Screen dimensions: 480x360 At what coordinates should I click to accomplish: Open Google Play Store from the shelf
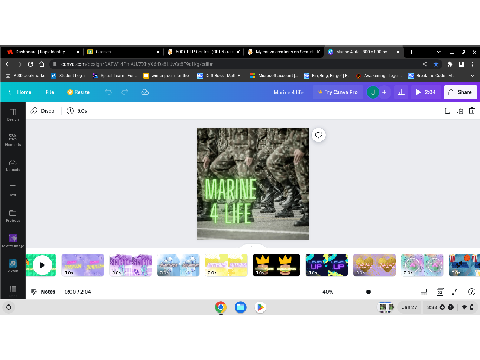coord(260,307)
